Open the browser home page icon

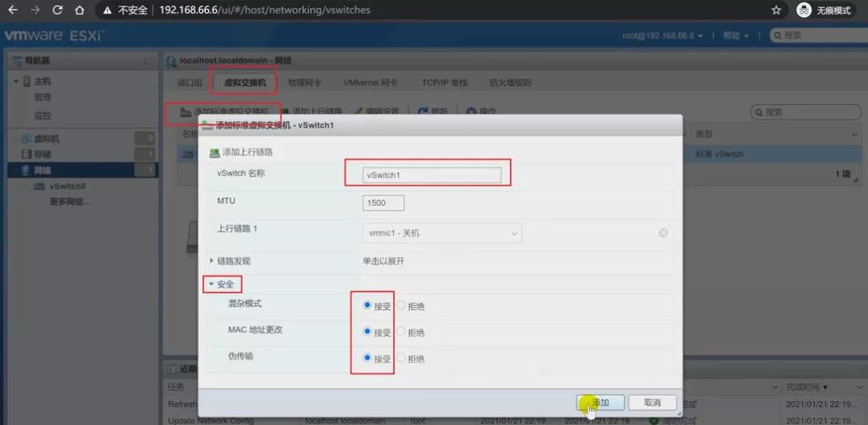tap(80, 10)
